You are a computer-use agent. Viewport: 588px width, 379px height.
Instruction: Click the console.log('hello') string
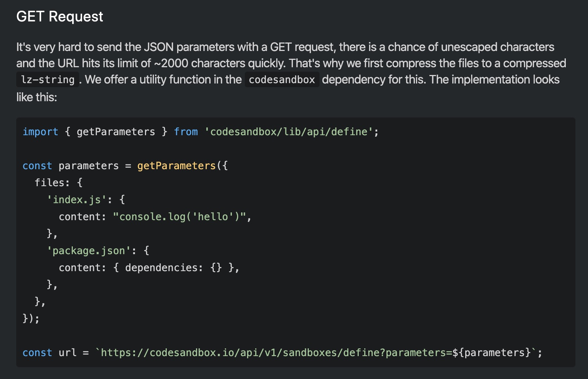[x=179, y=217]
